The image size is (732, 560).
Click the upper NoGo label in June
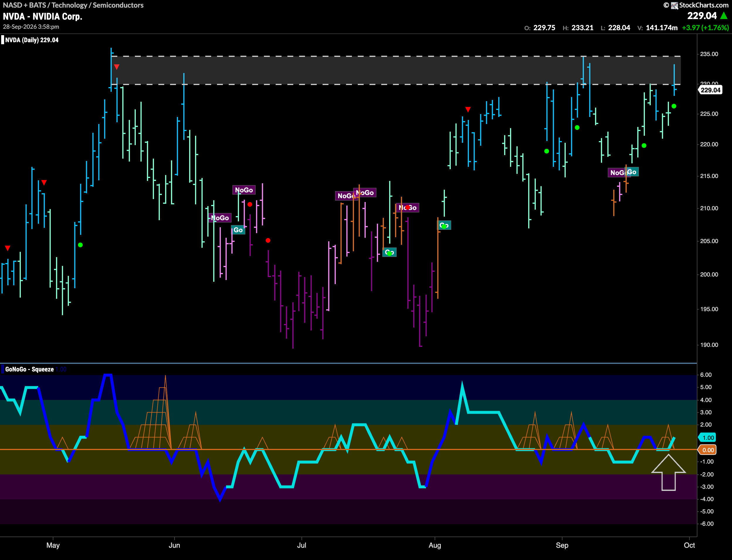click(x=244, y=190)
